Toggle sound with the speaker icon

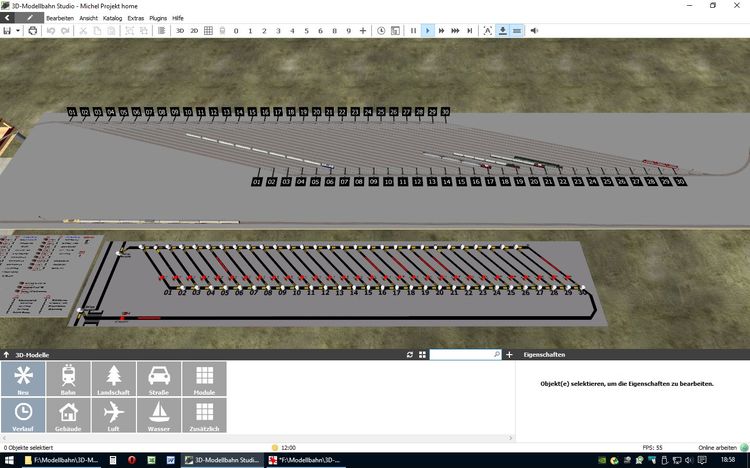pyautogui.click(x=533, y=31)
